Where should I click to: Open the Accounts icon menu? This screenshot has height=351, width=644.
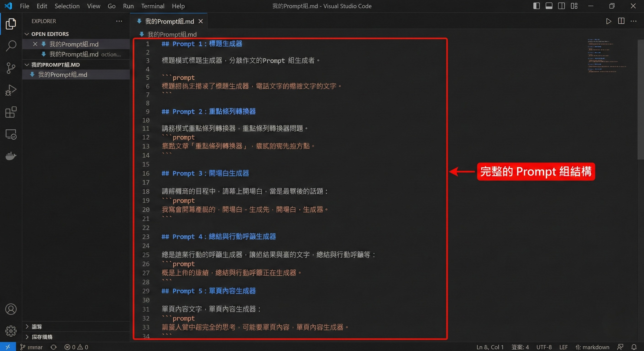[11, 309]
